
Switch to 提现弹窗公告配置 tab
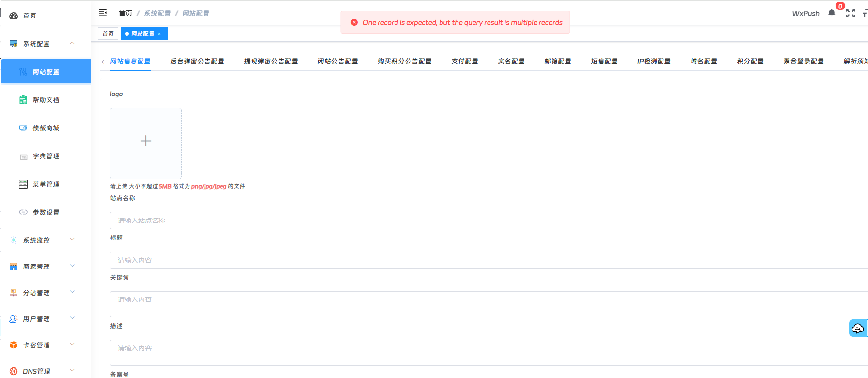(x=271, y=61)
